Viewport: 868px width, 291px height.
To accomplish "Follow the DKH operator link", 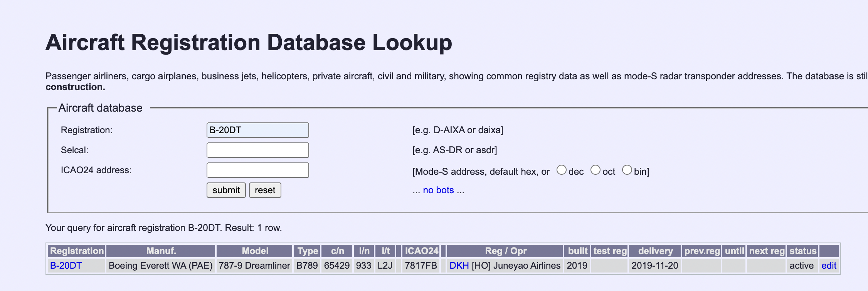I will tap(459, 266).
